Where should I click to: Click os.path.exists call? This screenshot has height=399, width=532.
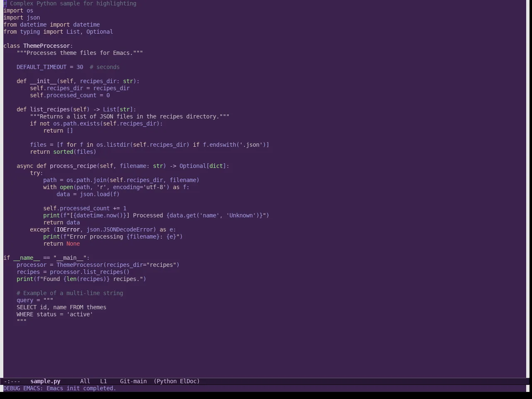point(76,123)
